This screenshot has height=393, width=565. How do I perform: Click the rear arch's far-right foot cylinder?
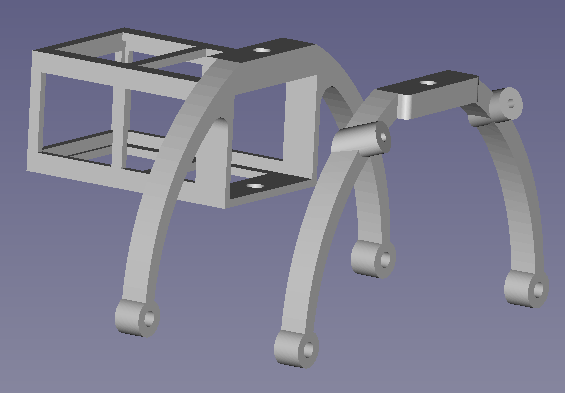pos(526,289)
